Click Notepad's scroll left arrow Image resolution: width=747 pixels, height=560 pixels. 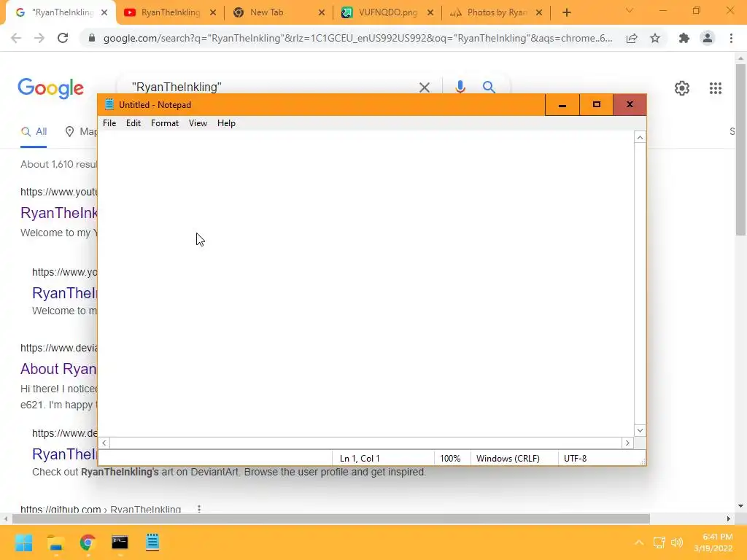coord(104,443)
